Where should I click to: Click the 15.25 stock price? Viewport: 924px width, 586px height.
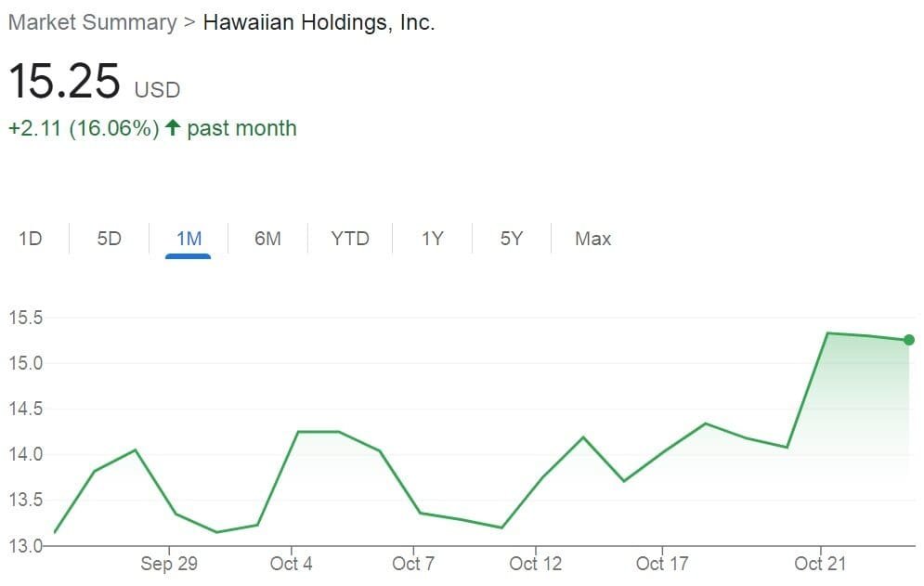coord(65,82)
